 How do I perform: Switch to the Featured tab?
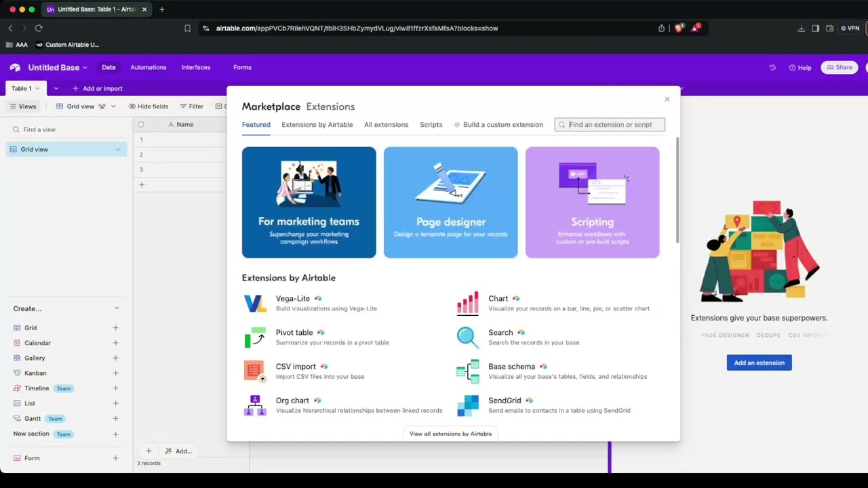256,125
